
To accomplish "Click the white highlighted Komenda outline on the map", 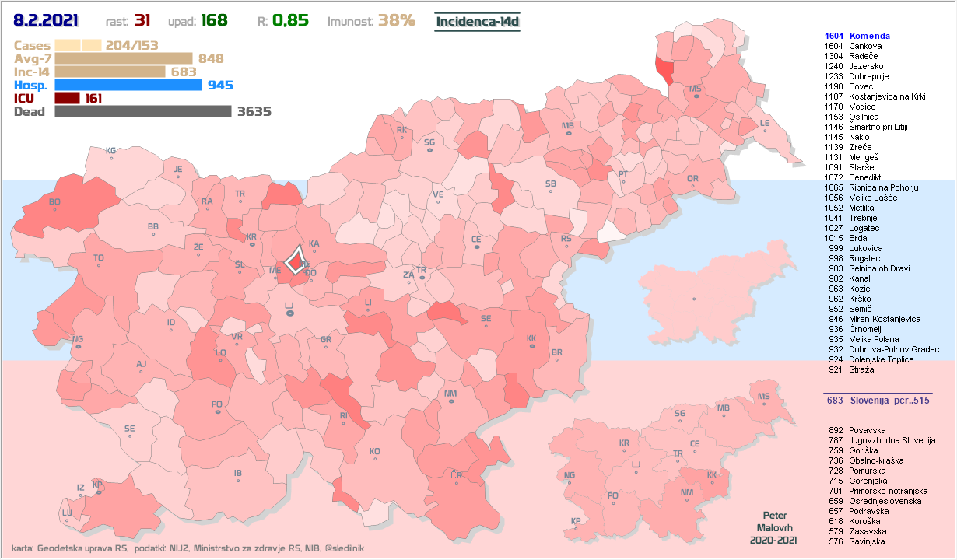I will point(296,259).
